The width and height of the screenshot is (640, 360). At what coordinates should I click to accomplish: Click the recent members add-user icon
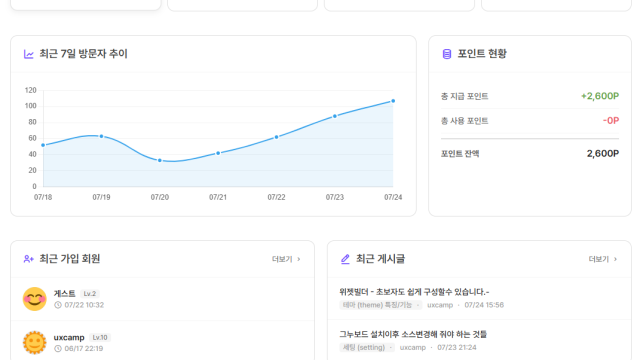pos(29,259)
